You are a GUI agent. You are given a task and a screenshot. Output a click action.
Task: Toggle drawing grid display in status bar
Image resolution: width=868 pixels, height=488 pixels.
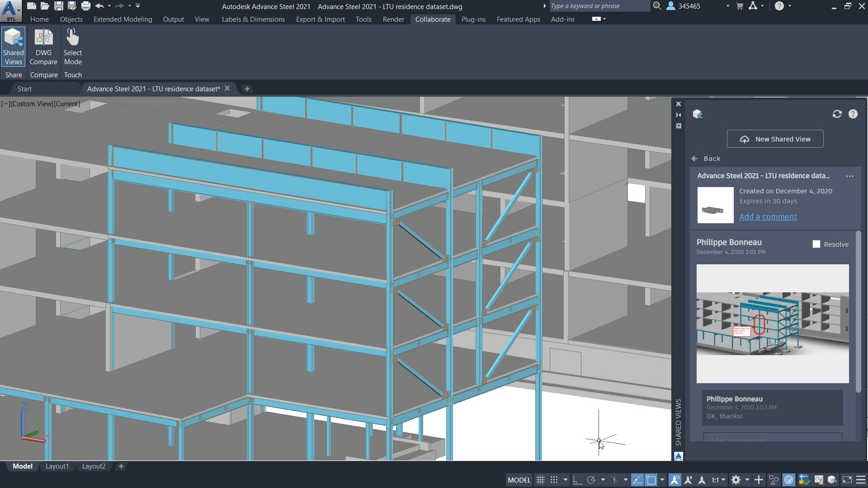pos(540,480)
